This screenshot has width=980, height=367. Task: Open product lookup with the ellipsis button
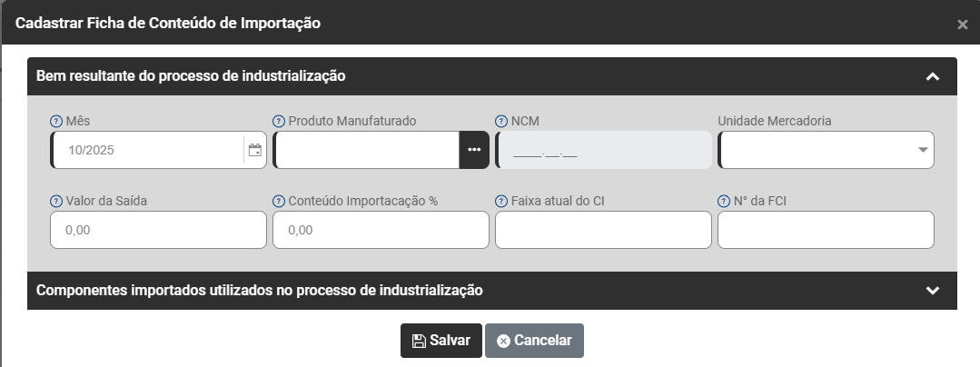[474, 150]
